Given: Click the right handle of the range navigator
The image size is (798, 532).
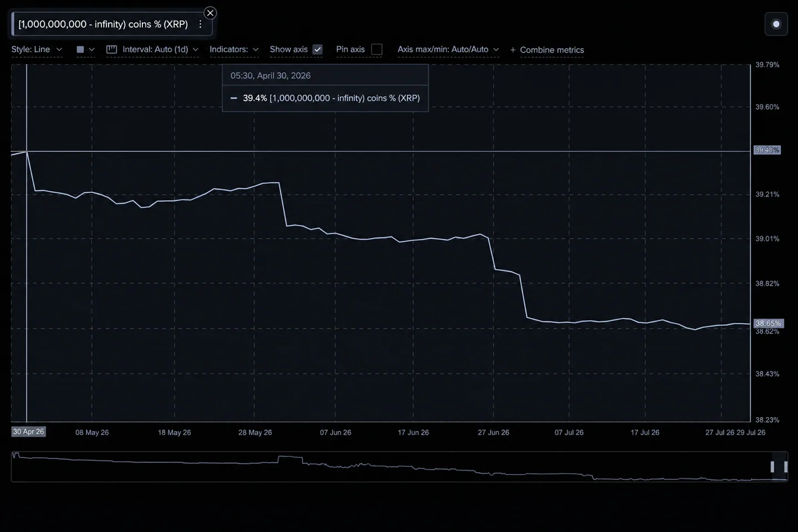Looking at the screenshot, I should (x=785, y=467).
